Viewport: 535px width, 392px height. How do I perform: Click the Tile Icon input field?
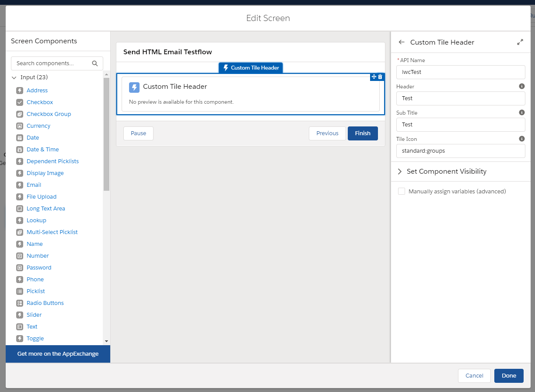pyautogui.click(x=461, y=151)
